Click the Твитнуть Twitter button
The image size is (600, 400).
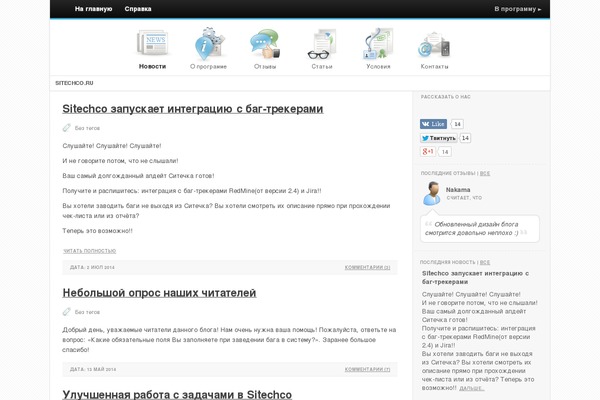439,138
